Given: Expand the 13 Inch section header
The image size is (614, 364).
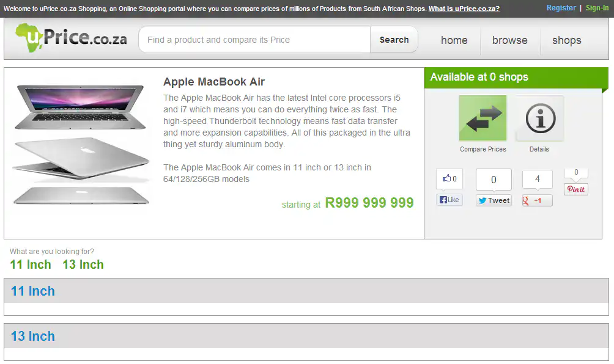Looking at the screenshot, I should 306,337.
